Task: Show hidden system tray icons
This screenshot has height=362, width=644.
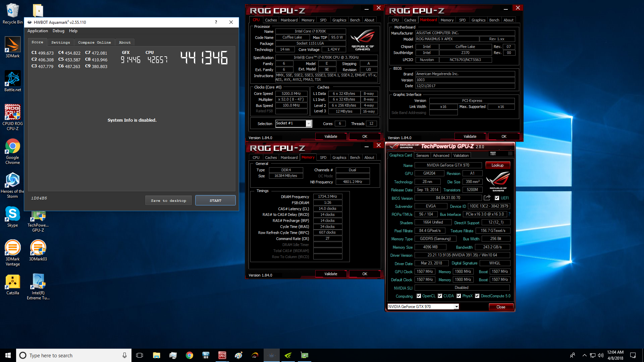Action: [x=584, y=355]
